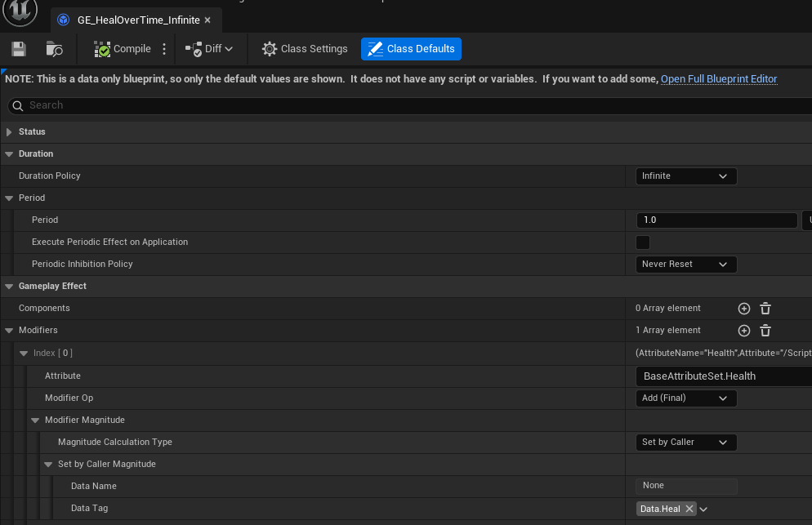Viewport: 812px width, 525px height.
Task: Collapse the Gameplay Effect section
Action: [x=9, y=287]
